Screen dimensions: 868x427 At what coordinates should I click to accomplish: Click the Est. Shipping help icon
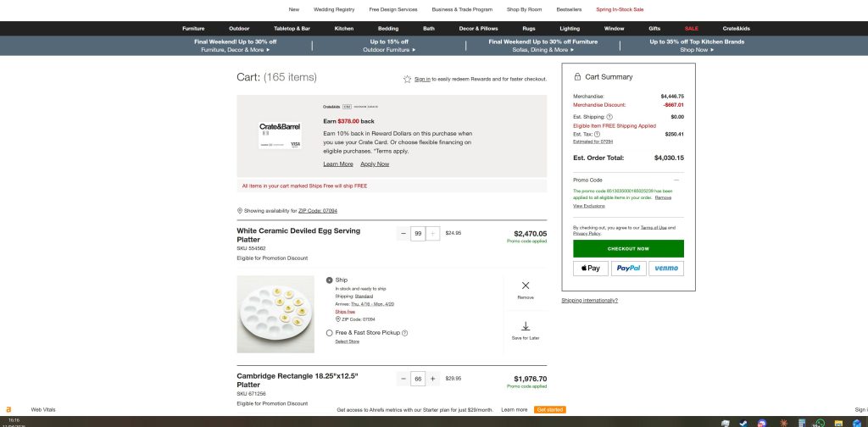tap(609, 117)
